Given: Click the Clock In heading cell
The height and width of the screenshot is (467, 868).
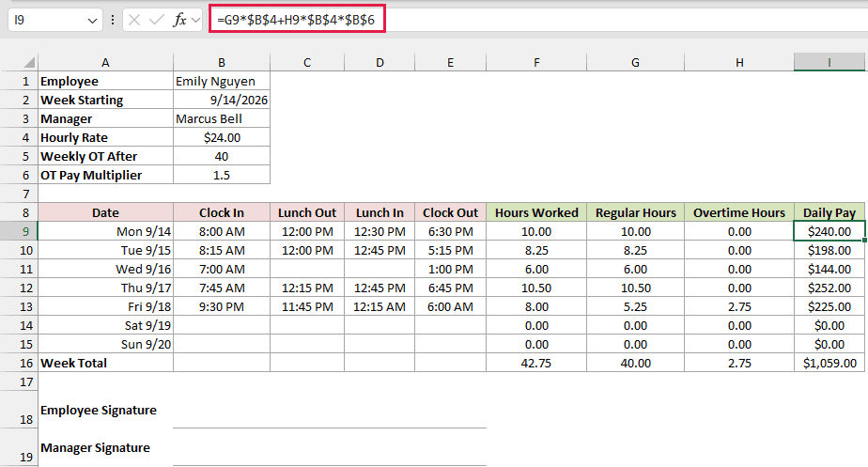Looking at the screenshot, I should [x=222, y=212].
